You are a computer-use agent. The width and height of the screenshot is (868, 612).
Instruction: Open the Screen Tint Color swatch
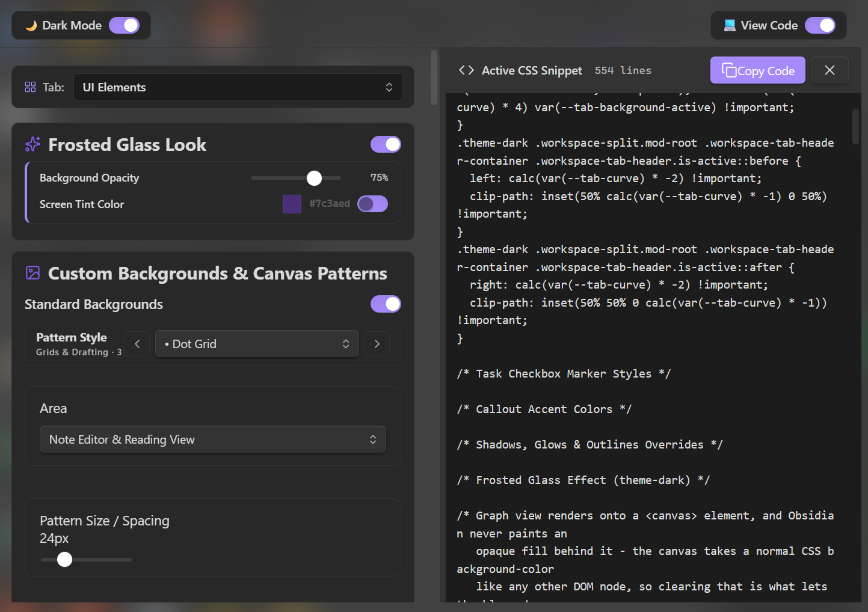click(x=292, y=204)
